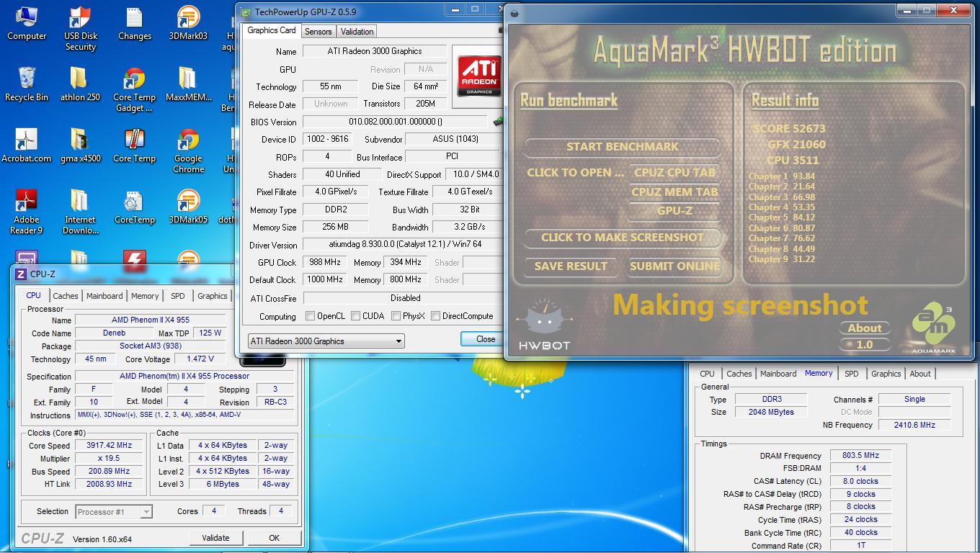Open Memory tab in CPU-Z processor window
The image size is (980, 553).
(x=145, y=296)
